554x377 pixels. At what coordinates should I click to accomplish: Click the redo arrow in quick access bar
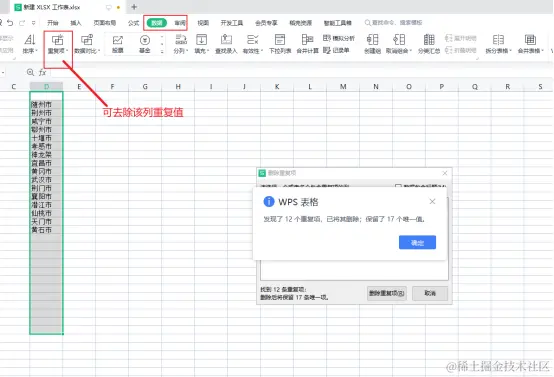coord(22,23)
